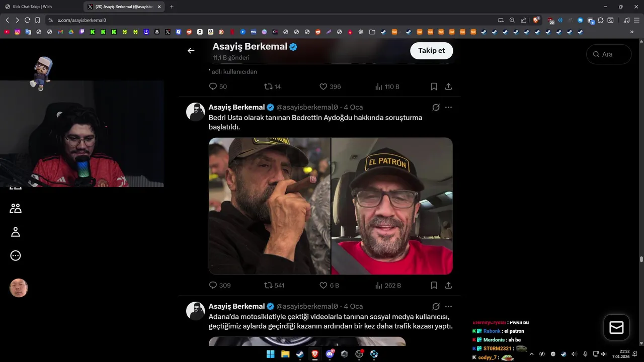Go back with the X profile back arrow
The height and width of the screenshot is (362, 644).
[x=191, y=50]
